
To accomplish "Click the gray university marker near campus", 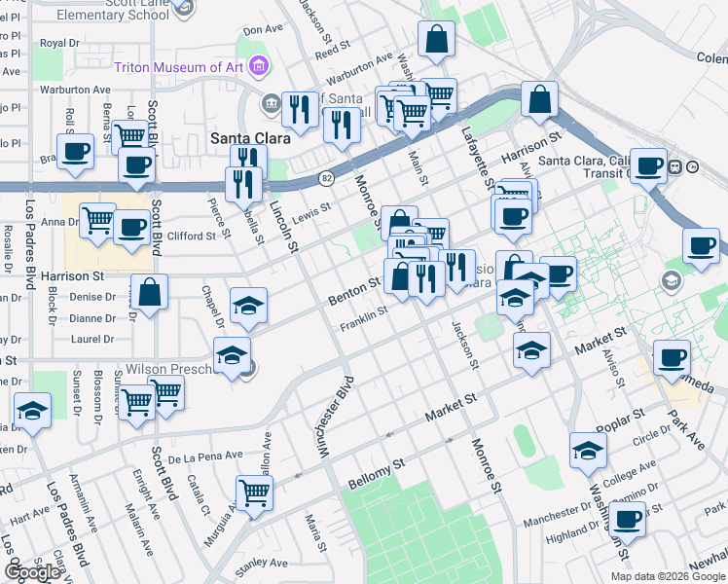I will coord(672,281).
